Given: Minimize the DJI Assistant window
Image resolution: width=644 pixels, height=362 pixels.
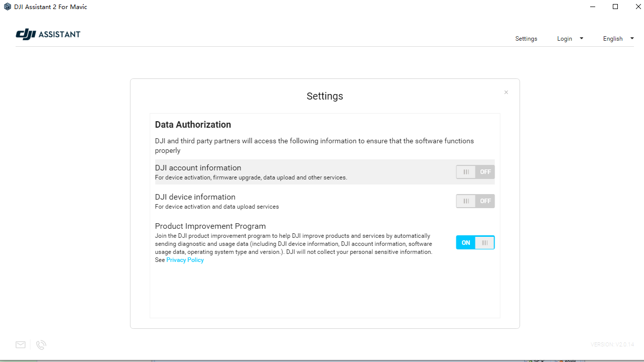Looking at the screenshot, I should (592, 7).
